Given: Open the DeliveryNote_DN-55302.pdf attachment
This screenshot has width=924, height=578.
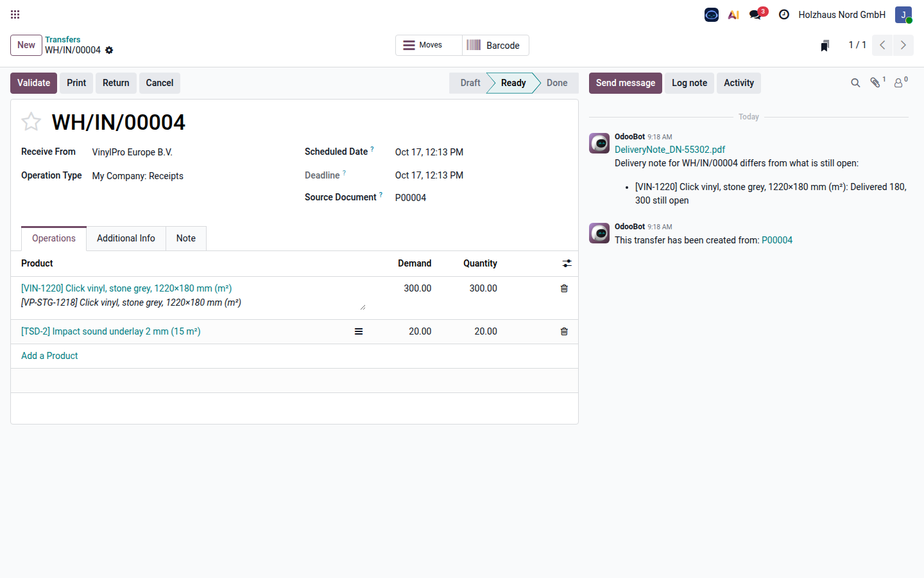Looking at the screenshot, I should [670, 150].
